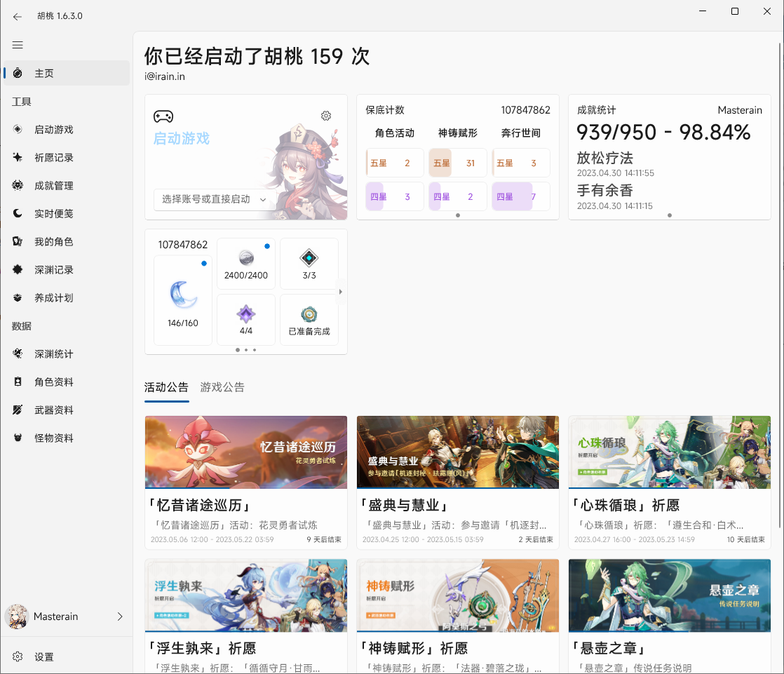
Task: Open 主页 home page in sidebar
Action: (x=67, y=73)
